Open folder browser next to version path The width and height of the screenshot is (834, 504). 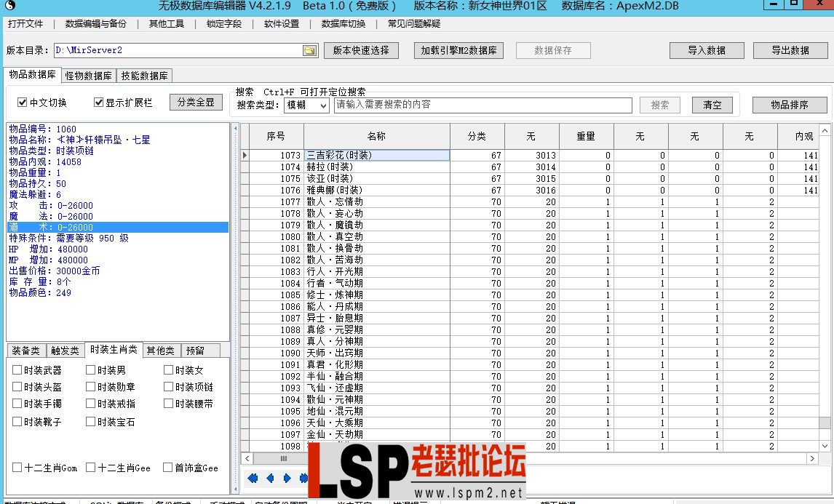click(x=308, y=51)
